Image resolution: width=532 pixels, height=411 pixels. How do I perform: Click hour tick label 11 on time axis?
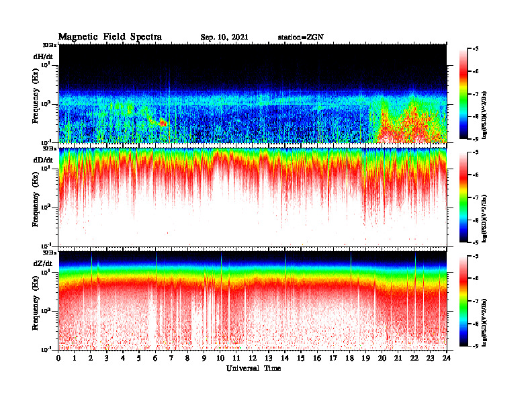(x=236, y=359)
